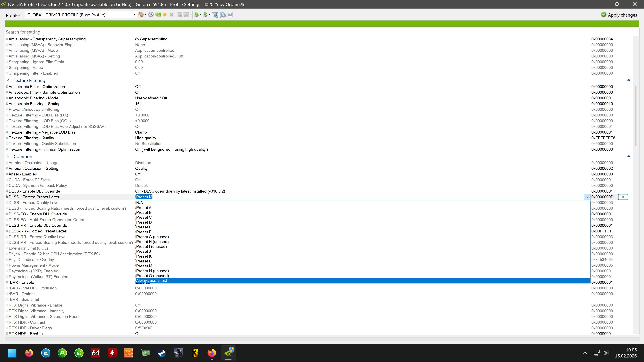Click the export profiles green up-arrow icon
This screenshot has width=644, height=362.
[x=196, y=15]
